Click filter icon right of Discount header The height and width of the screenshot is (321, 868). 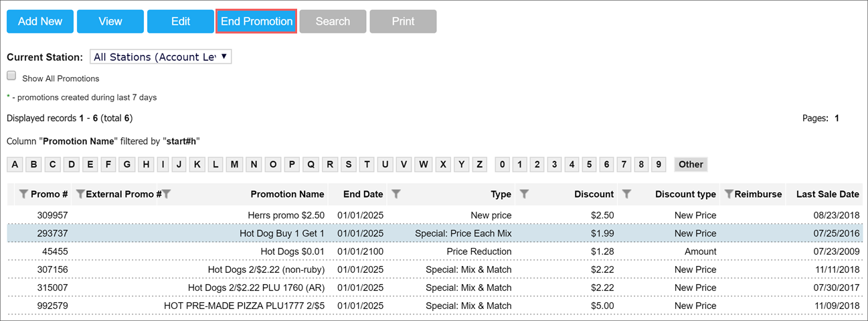(x=626, y=194)
